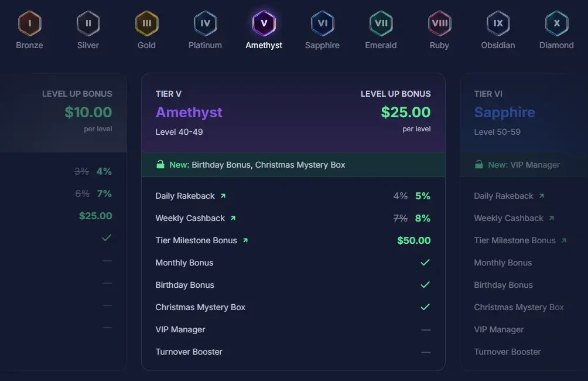Viewport: 588px width, 381px height.
Task: Click the struck-through 4% in Amethyst card
Action: [x=401, y=196]
